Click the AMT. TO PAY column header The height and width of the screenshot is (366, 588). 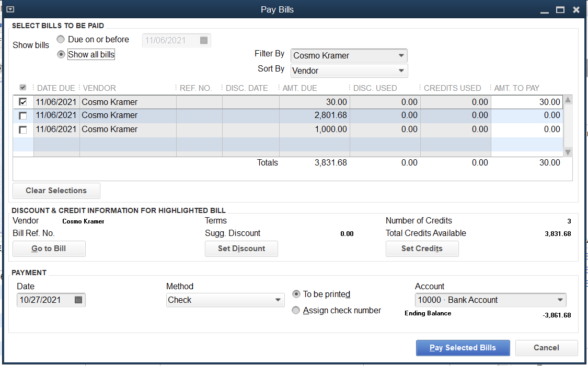coord(517,88)
